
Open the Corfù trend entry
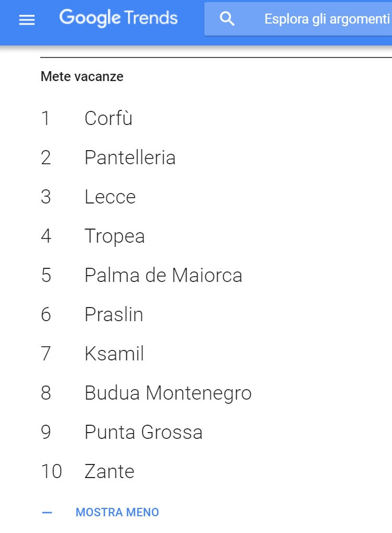[108, 118]
